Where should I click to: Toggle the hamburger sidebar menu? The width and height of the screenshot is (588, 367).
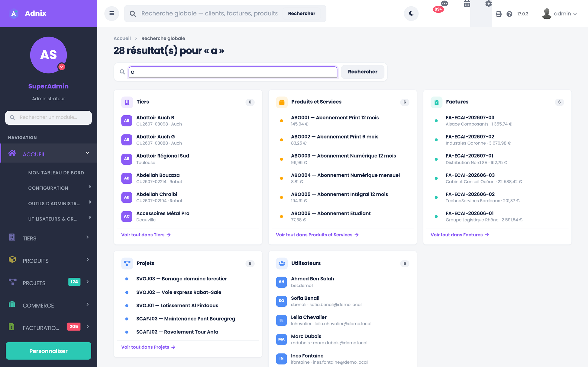112,13
